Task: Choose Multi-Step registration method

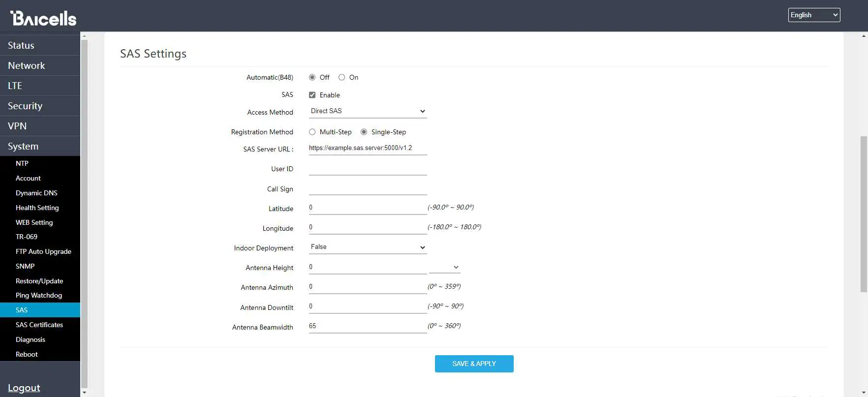Action: (x=312, y=132)
